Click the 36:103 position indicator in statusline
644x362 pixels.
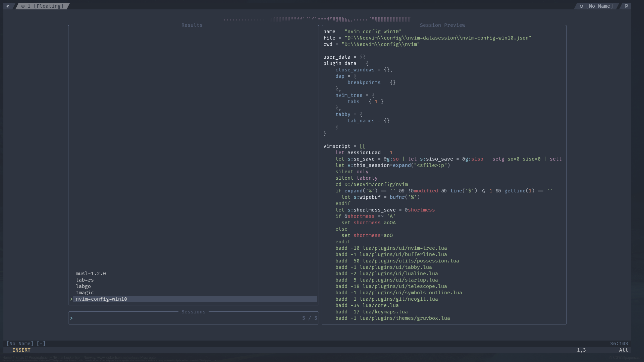619,344
